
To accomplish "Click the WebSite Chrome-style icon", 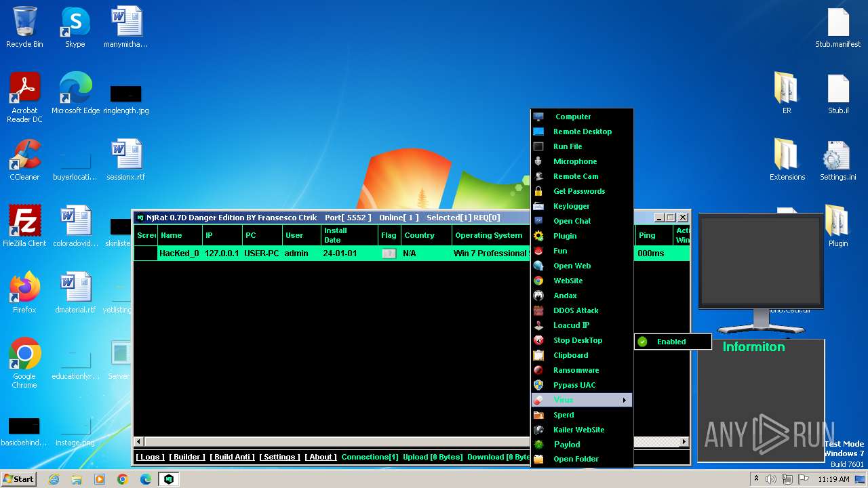I will 538,281.
